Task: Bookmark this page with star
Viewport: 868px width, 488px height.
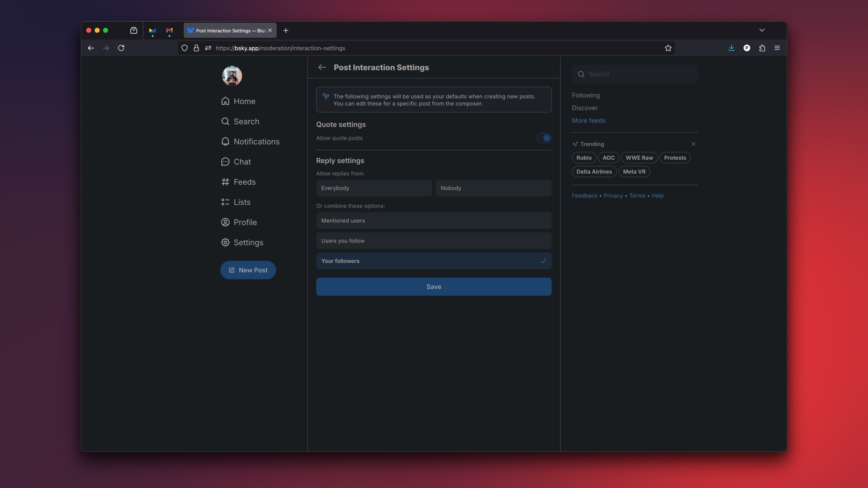Action: [668, 48]
